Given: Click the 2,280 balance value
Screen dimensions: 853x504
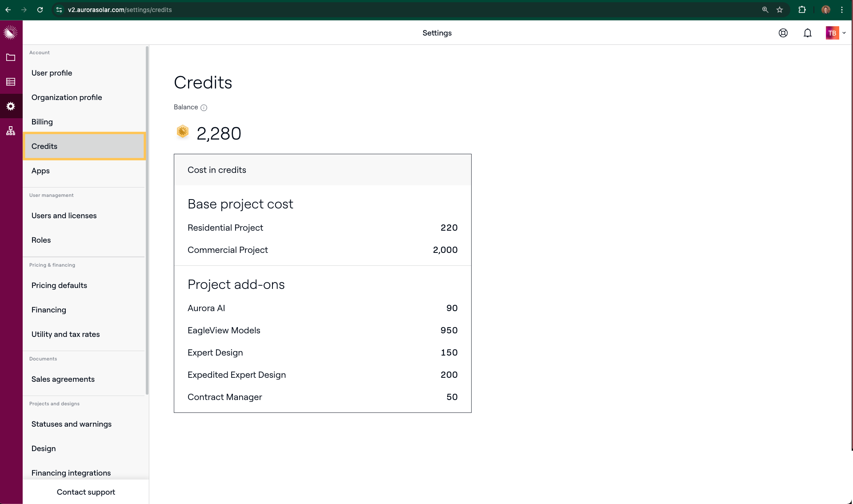Looking at the screenshot, I should [219, 133].
